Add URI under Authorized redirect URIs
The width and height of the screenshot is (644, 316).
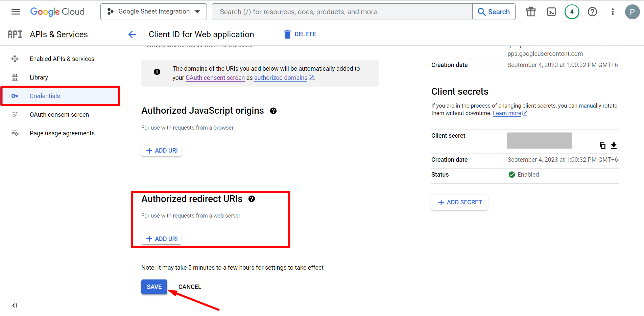tap(162, 239)
